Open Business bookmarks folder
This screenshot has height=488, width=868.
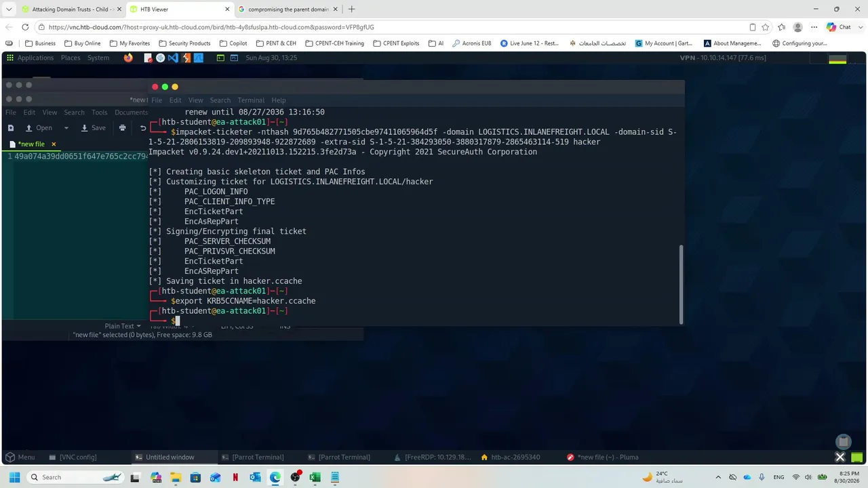coord(40,43)
